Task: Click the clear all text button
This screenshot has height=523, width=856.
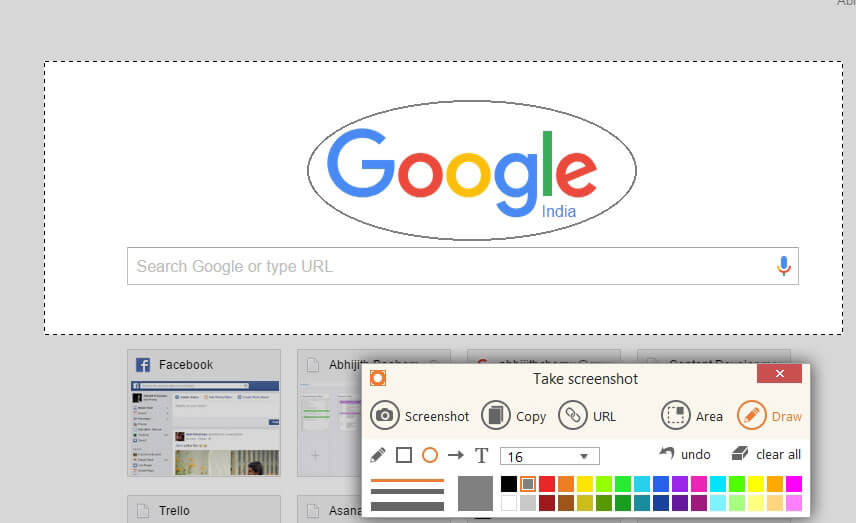Action: tap(778, 454)
